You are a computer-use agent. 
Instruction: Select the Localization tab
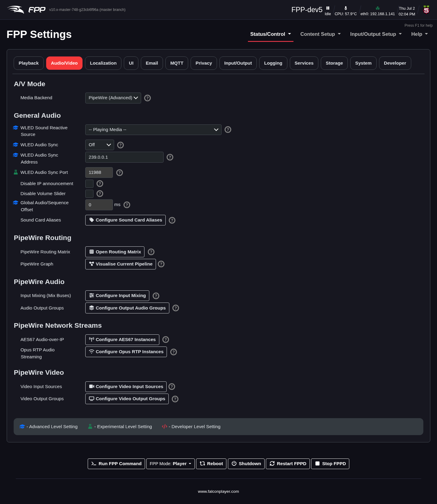pyautogui.click(x=103, y=63)
